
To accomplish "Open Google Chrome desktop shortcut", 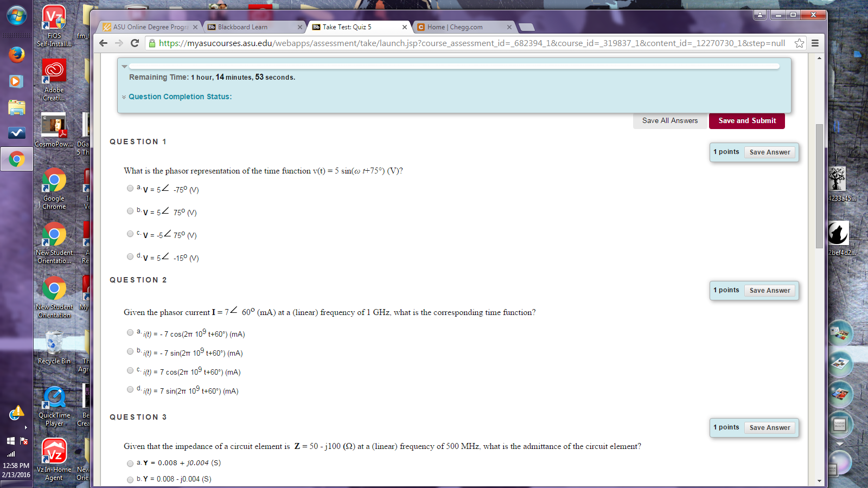I will pyautogui.click(x=54, y=188).
